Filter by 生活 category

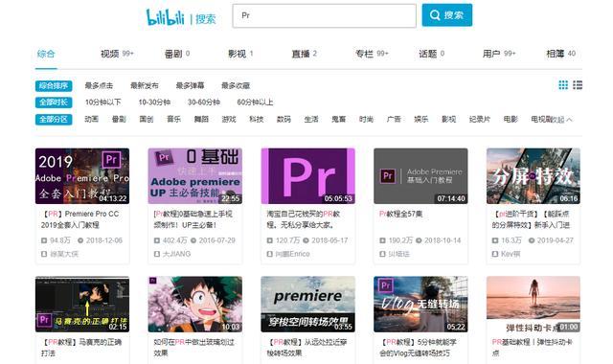point(311,119)
